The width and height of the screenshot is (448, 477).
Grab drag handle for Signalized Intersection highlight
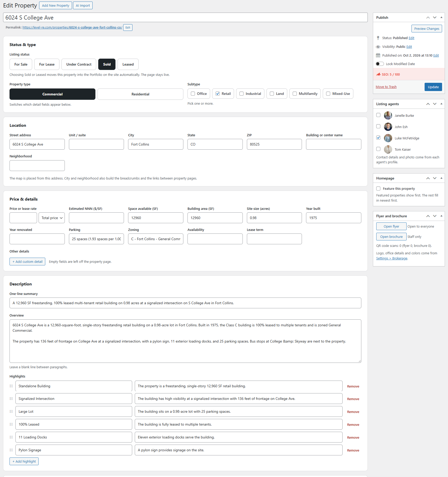pyautogui.click(x=11, y=399)
